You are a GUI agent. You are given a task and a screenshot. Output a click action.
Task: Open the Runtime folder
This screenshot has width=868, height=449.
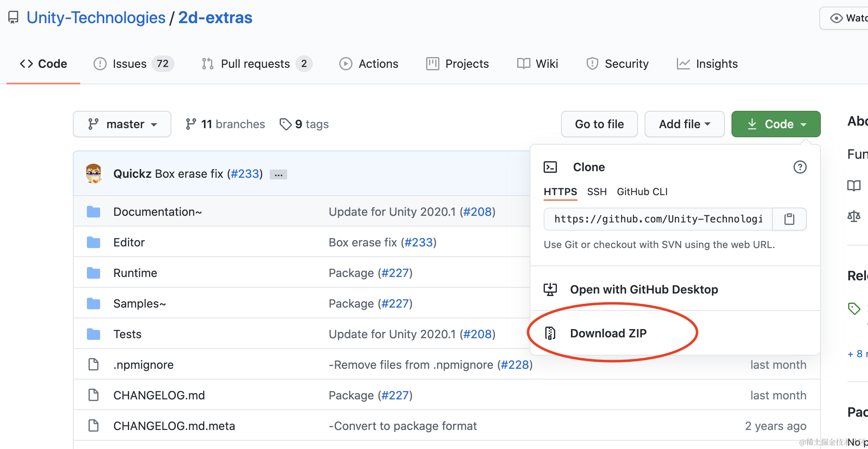coord(135,273)
